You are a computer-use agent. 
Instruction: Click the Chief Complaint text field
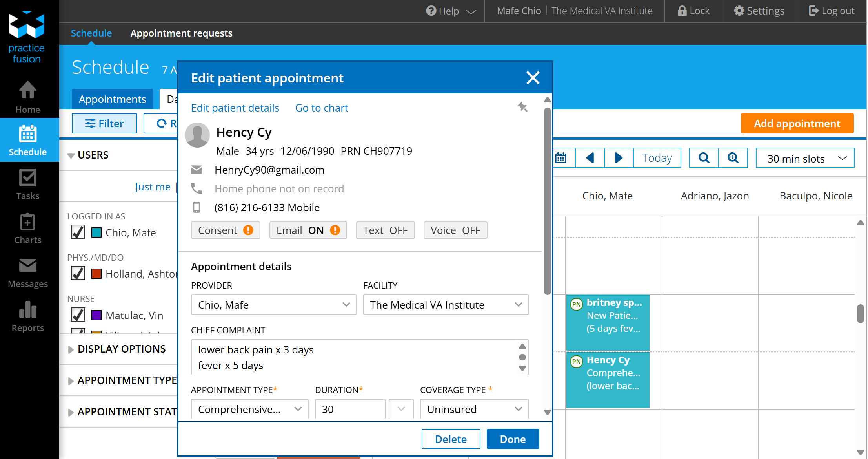point(353,357)
